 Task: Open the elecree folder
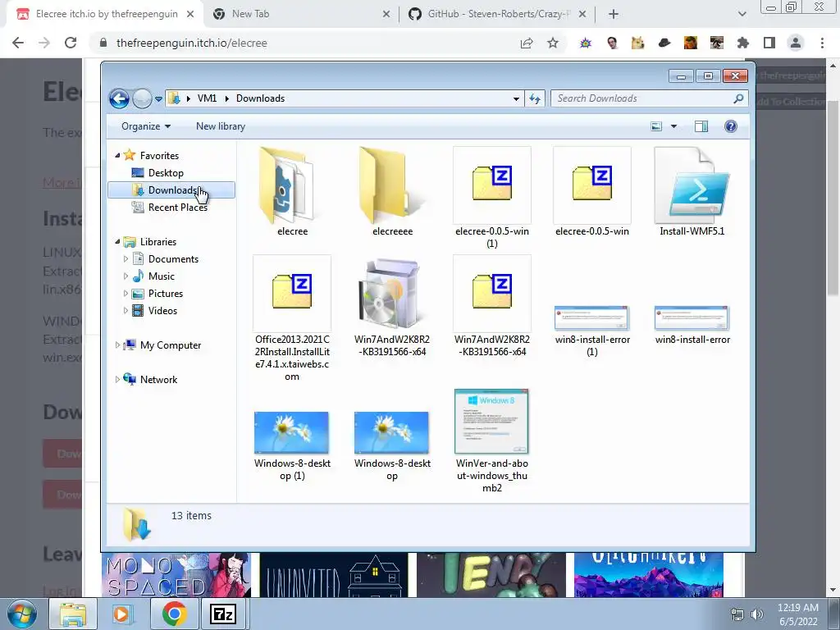pos(292,191)
